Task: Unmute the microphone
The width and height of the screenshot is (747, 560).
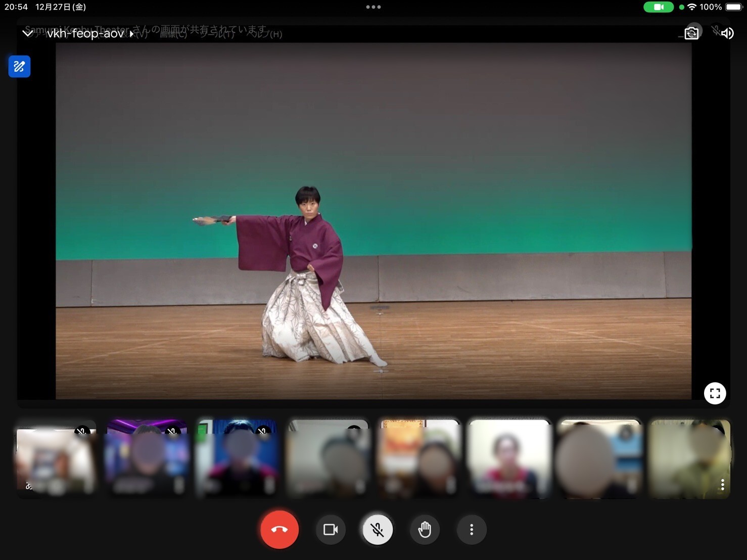Action: [377, 529]
